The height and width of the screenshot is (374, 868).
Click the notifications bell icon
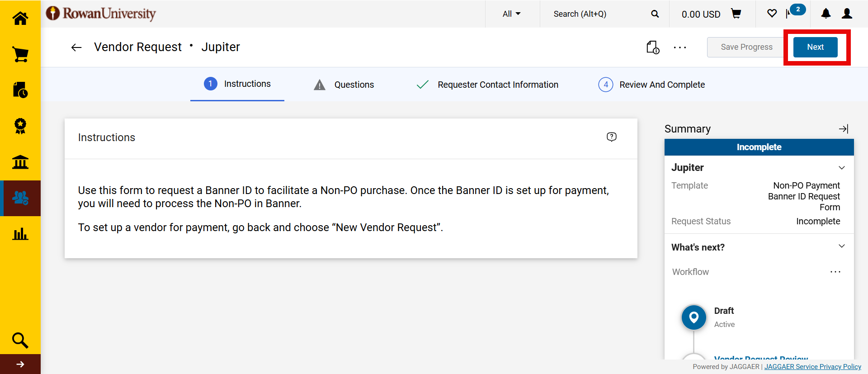click(826, 14)
